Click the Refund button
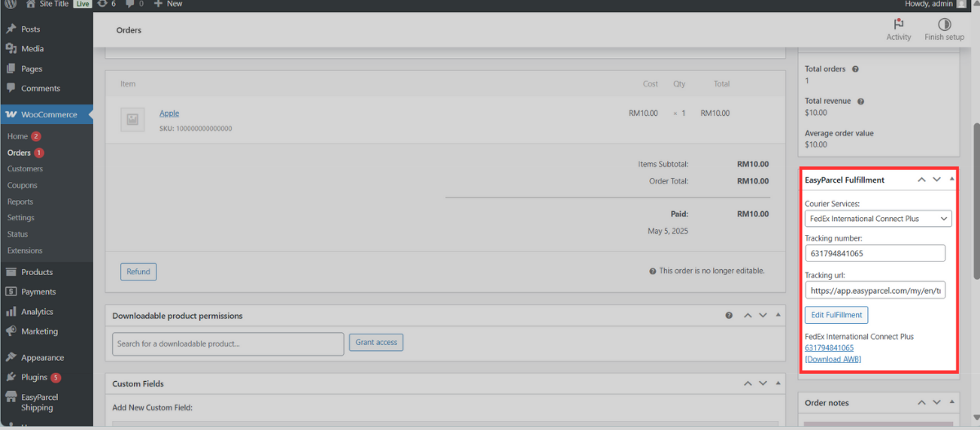The width and height of the screenshot is (980, 430). 138,272
